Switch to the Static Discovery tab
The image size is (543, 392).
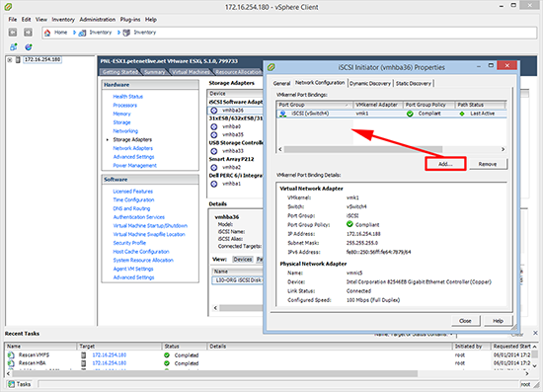[x=414, y=84]
